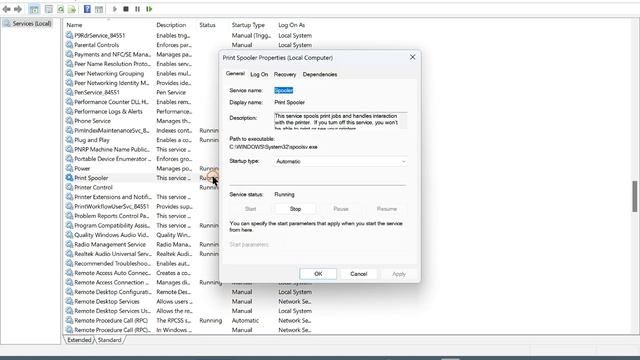Click the Back arrow in toolbar
This screenshot has height=360, width=640.
(7, 9)
